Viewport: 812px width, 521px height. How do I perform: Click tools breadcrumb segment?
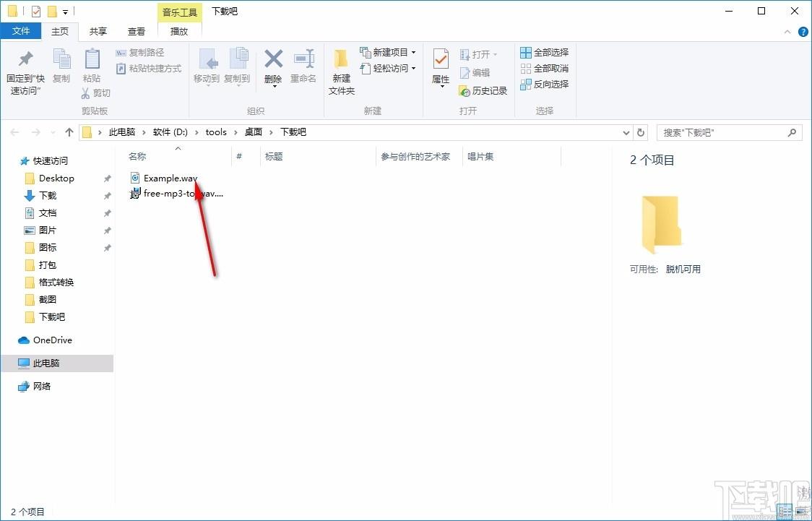coord(216,132)
